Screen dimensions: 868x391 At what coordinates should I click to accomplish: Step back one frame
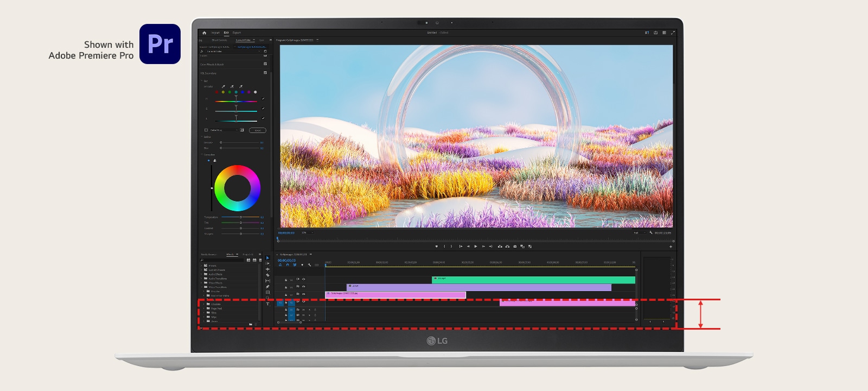pyautogui.click(x=468, y=247)
